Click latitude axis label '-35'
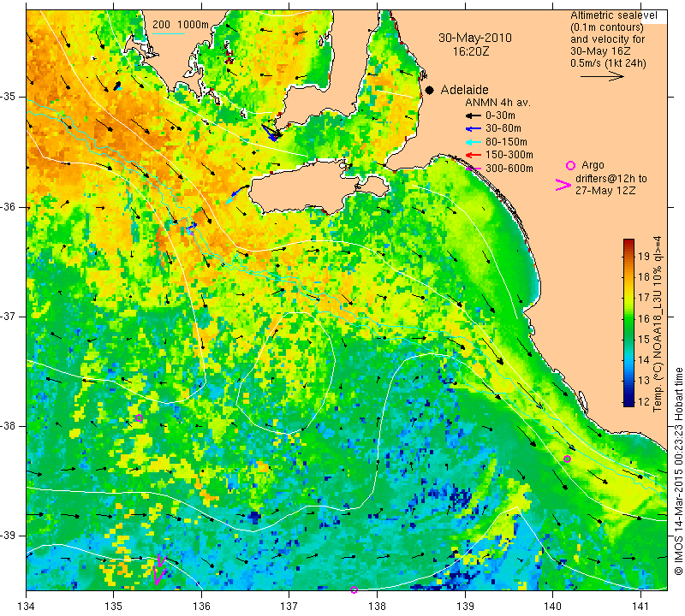Screen dimensions: 685x616 point(9,97)
